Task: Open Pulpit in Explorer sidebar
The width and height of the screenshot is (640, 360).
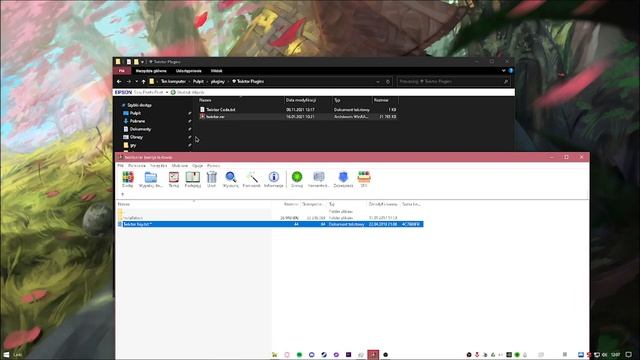Action: pyautogui.click(x=132, y=113)
